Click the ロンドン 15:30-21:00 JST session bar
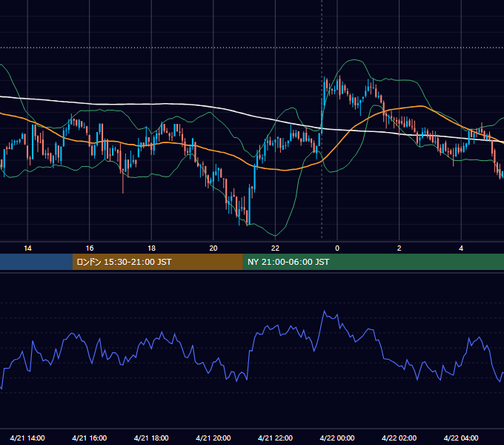504x445 pixels. tap(157, 262)
